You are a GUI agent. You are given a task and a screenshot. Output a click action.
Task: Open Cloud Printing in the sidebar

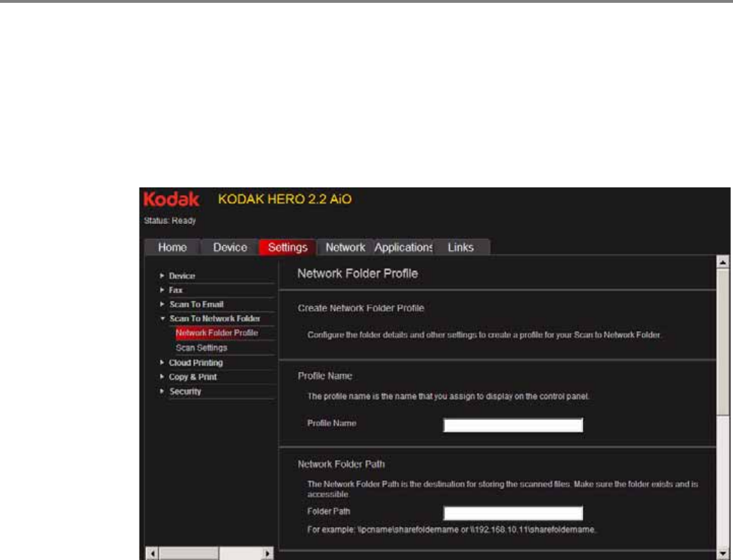click(196, 363)
